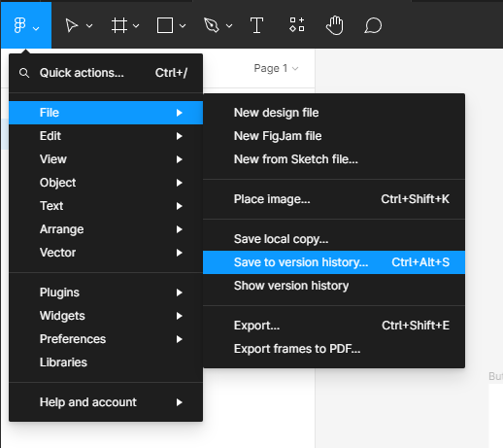This screenshot has width=503, height=448.
Task: Expand the Move tool options chevron
Action: (x=89, y=26)
